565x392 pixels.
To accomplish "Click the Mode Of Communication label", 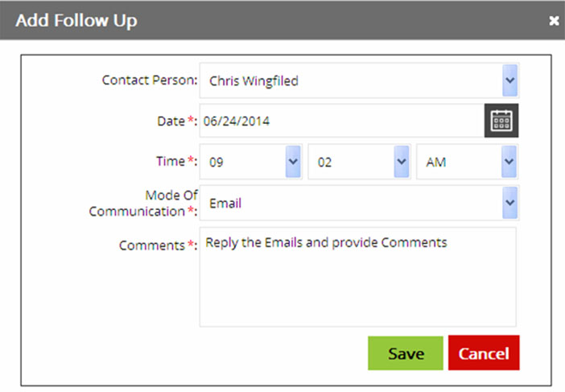I will [x=143, y=203].
